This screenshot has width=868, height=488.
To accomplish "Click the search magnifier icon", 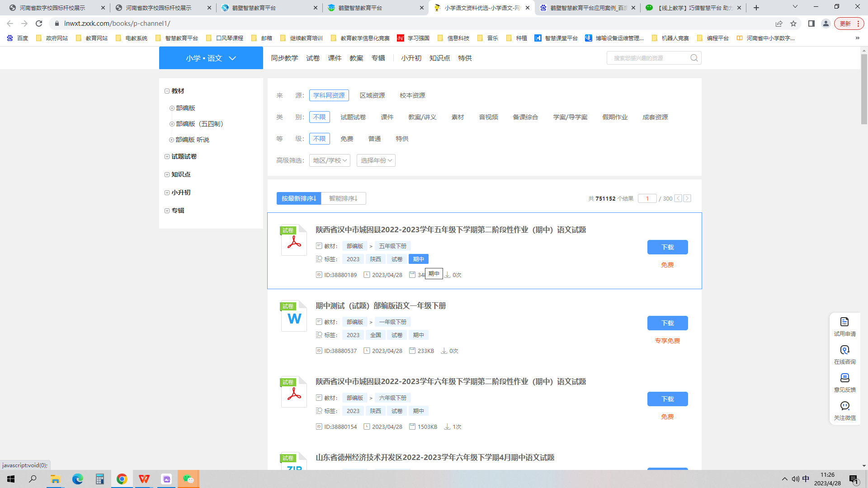I will tap(694, 58).
